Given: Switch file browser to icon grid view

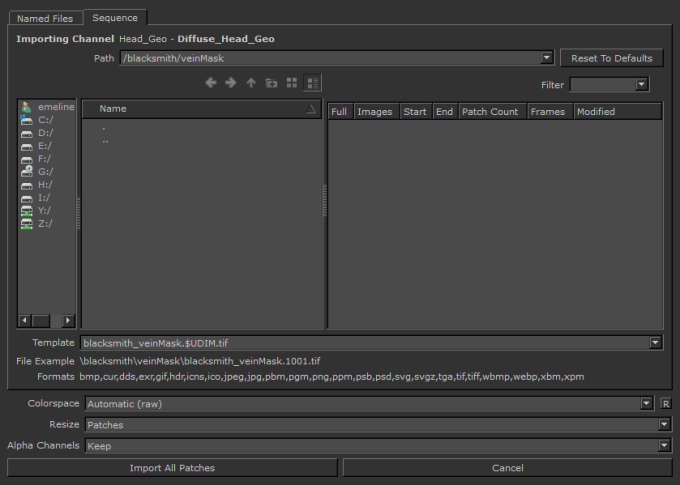Looking at the screenshot, I should click(292, 83).
